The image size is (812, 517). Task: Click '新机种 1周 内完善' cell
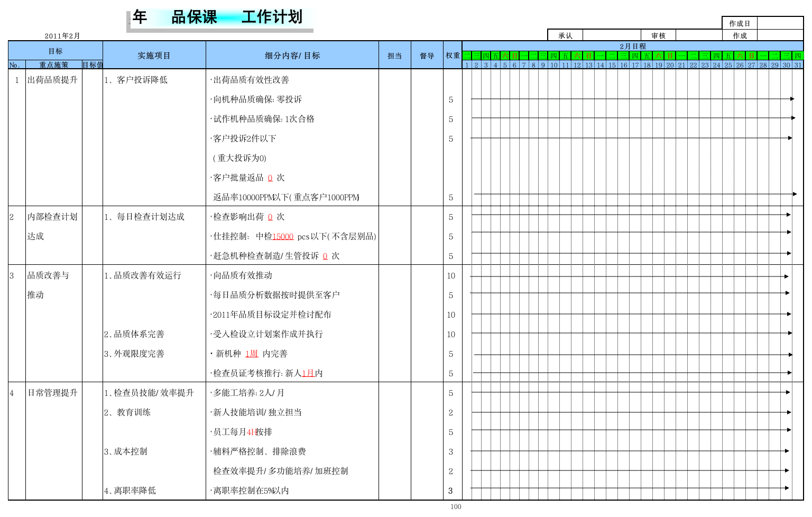(x=249, y=354)
